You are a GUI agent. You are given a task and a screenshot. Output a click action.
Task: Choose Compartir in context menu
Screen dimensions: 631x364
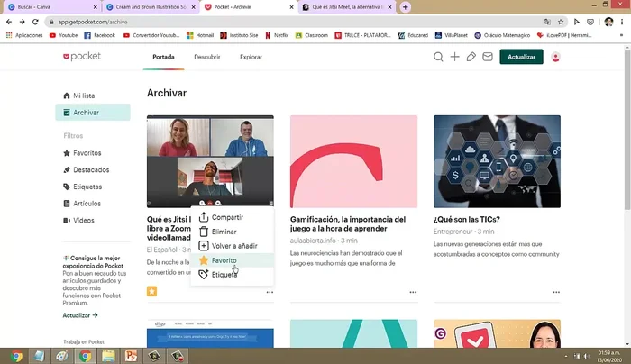[233, 217]
